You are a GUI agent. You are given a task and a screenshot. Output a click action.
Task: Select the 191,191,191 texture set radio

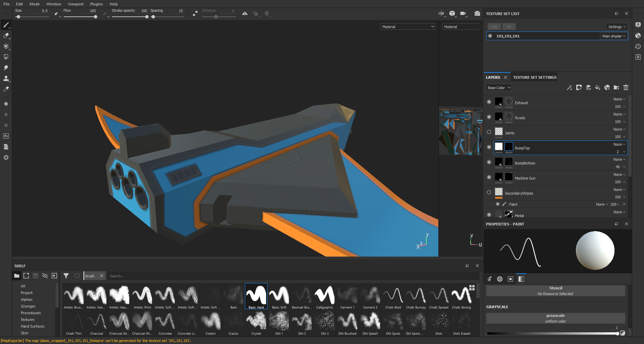pyautogui.click(x=490, y=36)
